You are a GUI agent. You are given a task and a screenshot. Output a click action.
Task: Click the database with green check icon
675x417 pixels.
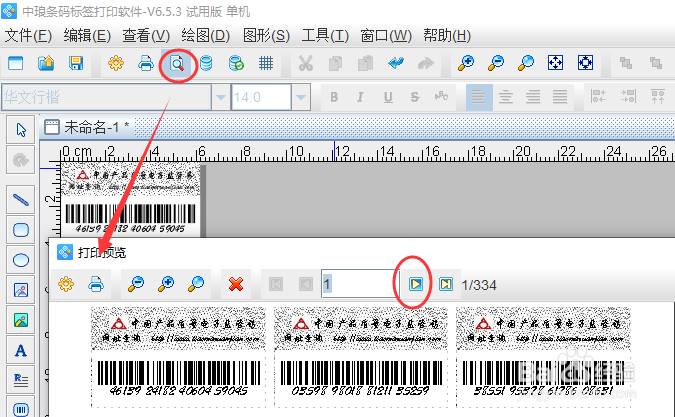(236, 63)
